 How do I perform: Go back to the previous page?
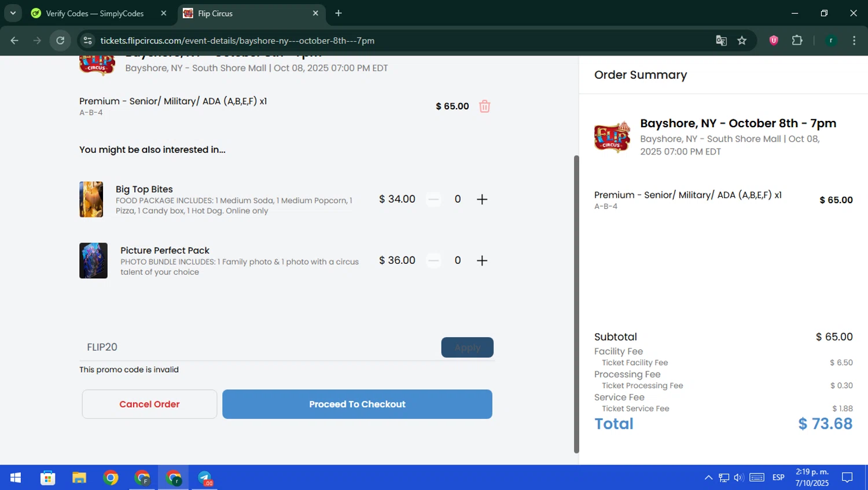[x=14, y=40]
